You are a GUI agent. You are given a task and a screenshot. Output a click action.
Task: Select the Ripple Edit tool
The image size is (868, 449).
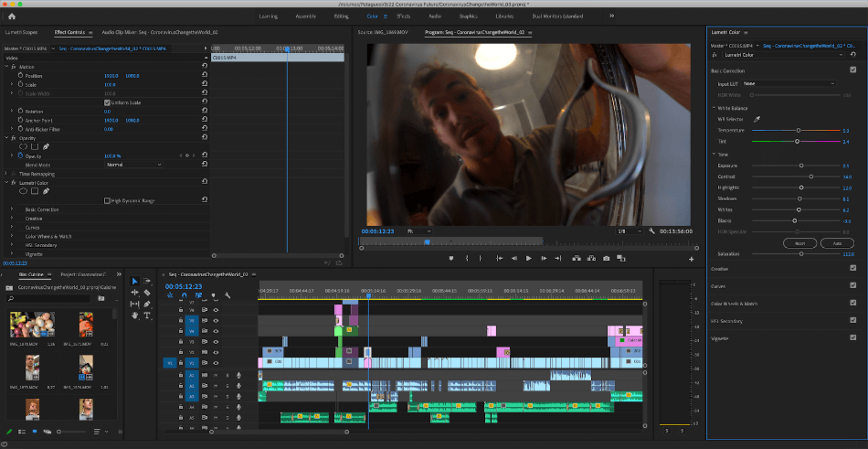[135, 292]
